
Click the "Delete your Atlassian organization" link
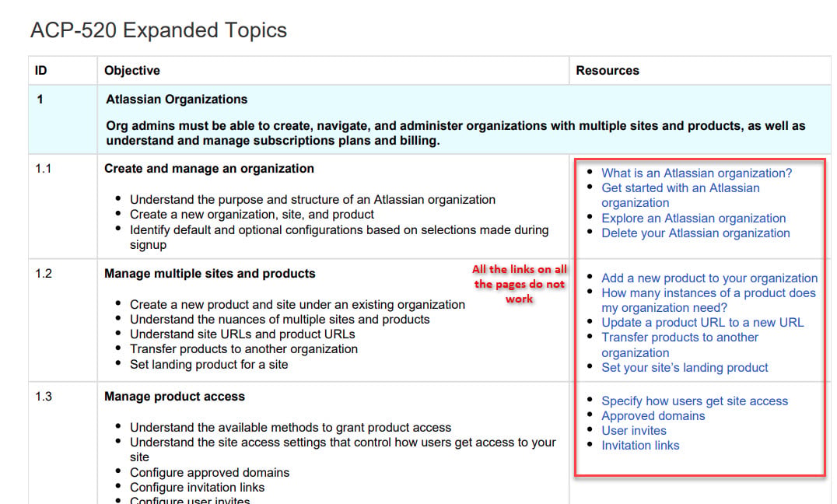coord(695,233)
